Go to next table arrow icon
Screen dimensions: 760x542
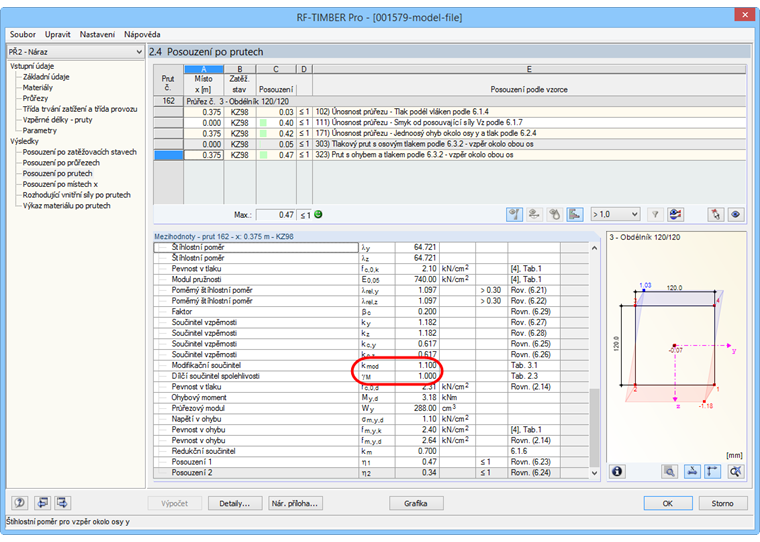pos(62,503)
